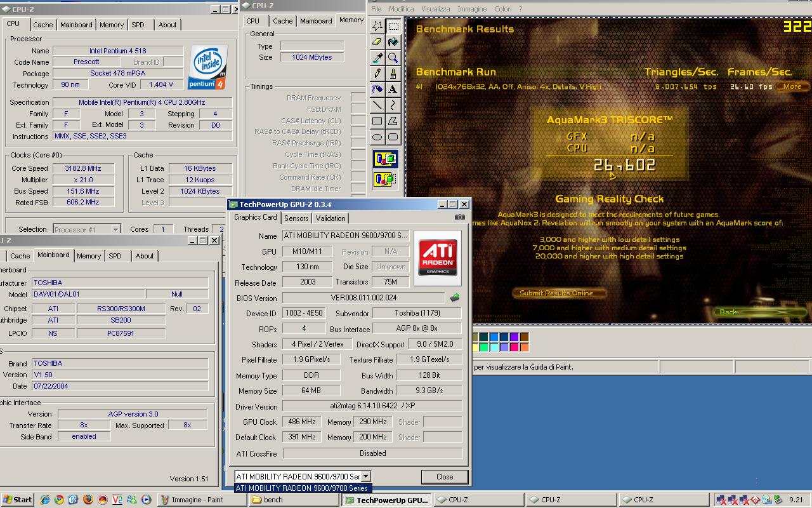Open the About tab in top-left CPU-Z

tap(167, 25)
